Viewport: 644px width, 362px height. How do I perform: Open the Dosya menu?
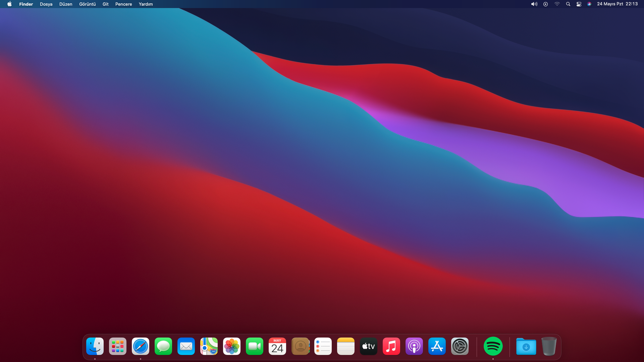click(x=46, y=4)
